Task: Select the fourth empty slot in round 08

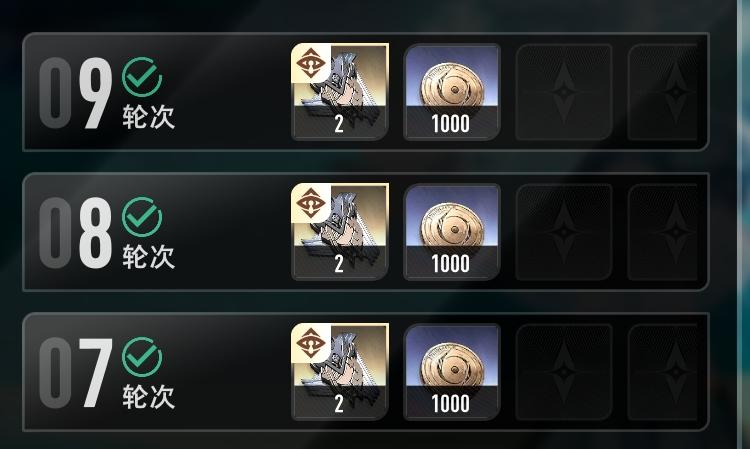Action: (662, 231)
